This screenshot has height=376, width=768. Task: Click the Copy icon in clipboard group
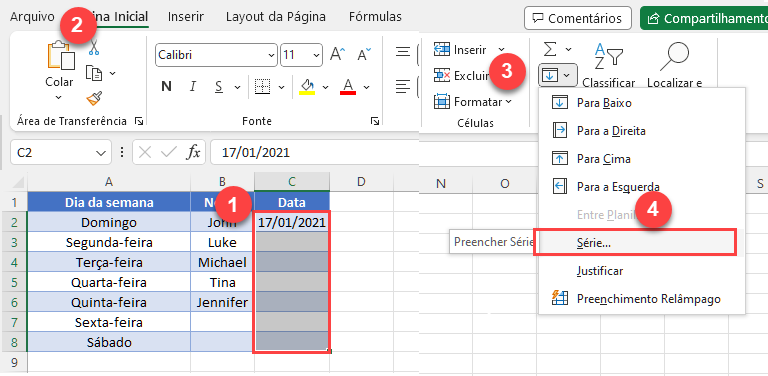(95, 73)
